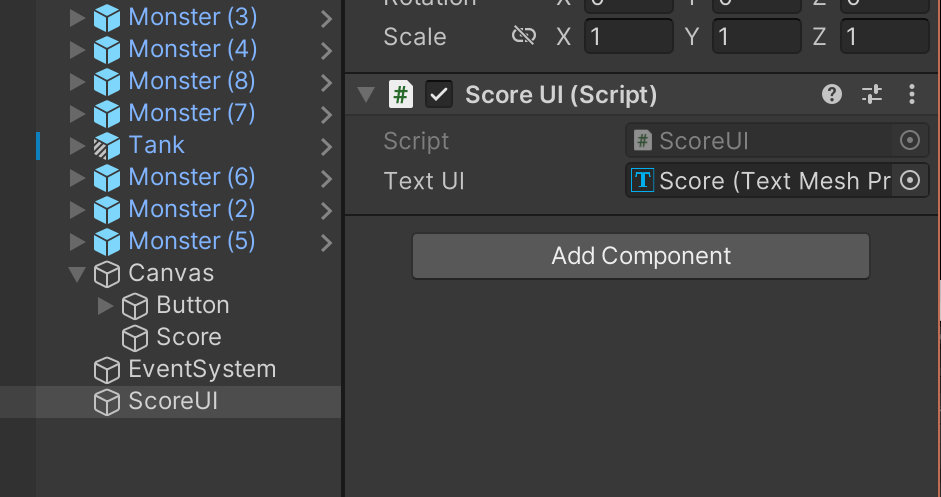Open Score UI component help reference
Image resolution: width=941 pixels, height=497 pixels.
click(831, 95)
